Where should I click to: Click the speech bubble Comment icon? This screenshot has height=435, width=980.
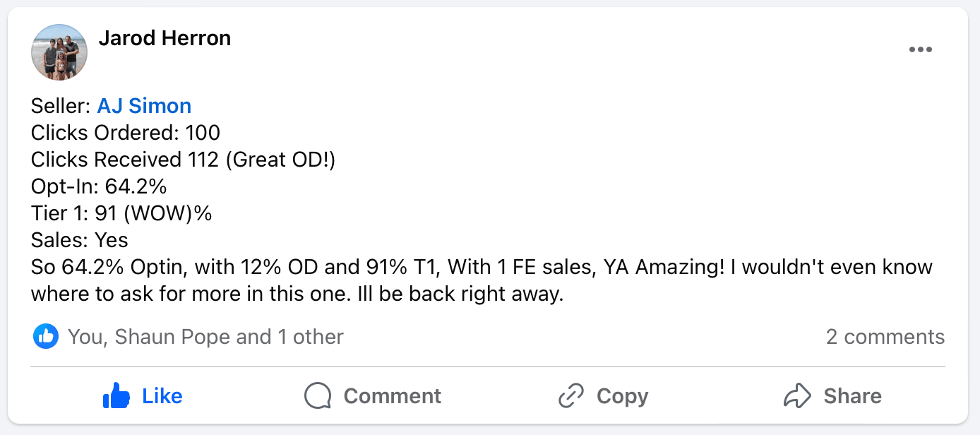[x=318, y=396]
